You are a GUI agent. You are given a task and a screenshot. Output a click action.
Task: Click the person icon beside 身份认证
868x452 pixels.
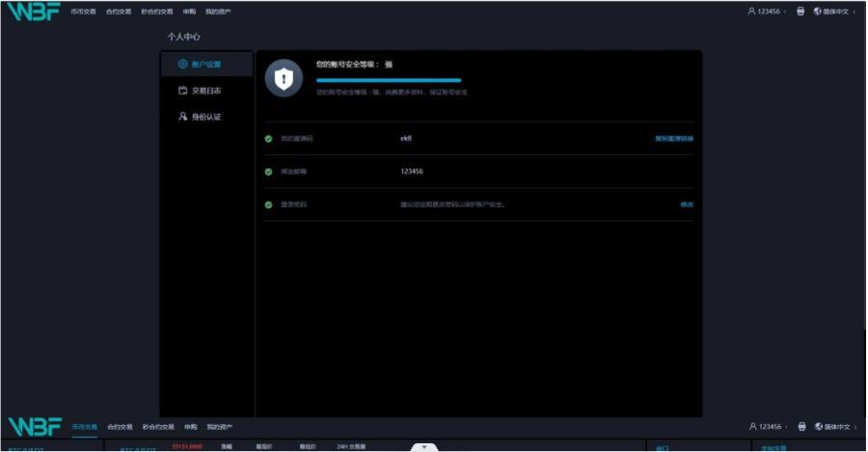pyautogui.click(x=182, y=117)
